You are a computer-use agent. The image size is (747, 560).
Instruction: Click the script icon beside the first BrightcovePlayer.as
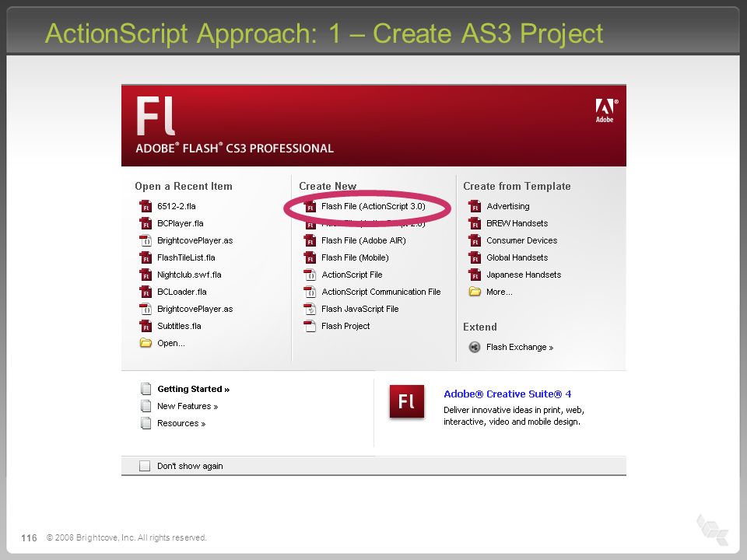pyautogui.click(x=146, y=240)
